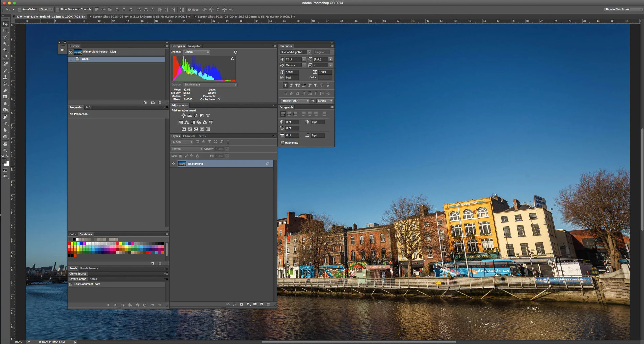Open the layer blend mode dropdown
This screenshot has width=644, height=344.
186,149
